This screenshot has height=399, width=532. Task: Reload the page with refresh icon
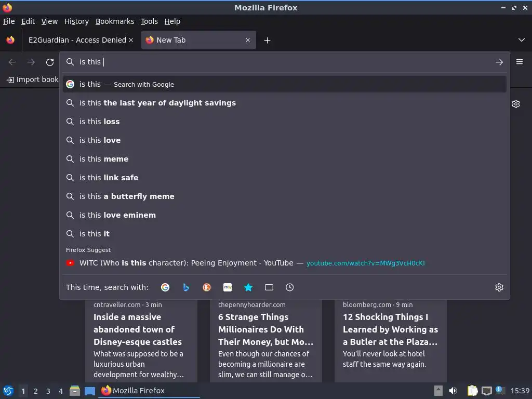[50, 62]
